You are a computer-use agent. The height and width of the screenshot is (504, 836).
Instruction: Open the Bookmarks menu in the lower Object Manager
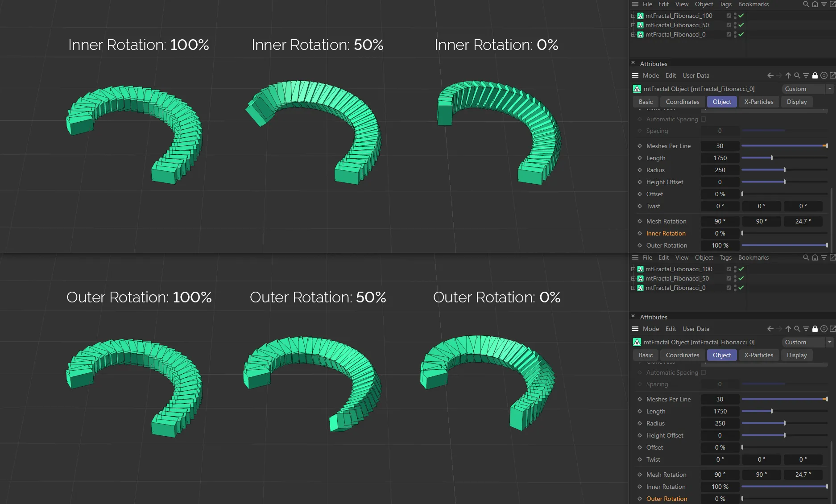coord(753,257)
